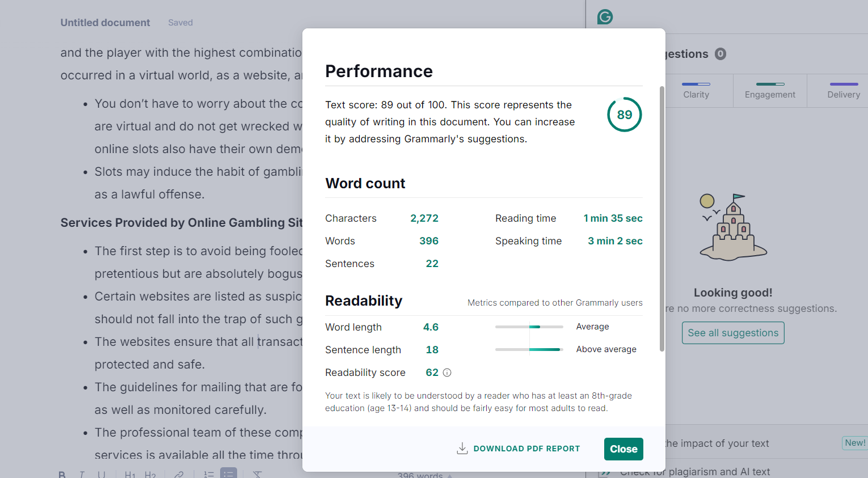This screenshot has width=868, height=478.
Task: Click the Grammarly logo icon
Action: tap(605, 17)
